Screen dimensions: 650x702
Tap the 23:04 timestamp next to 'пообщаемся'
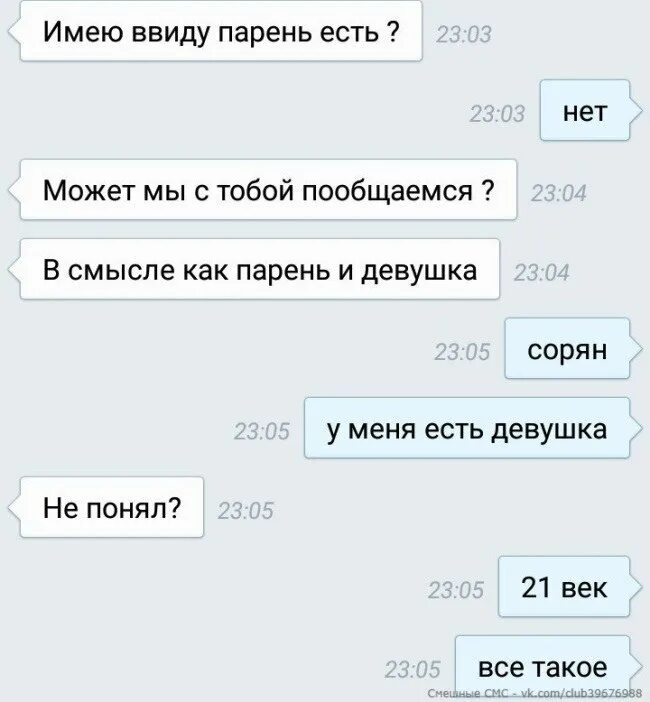[559, 193]
